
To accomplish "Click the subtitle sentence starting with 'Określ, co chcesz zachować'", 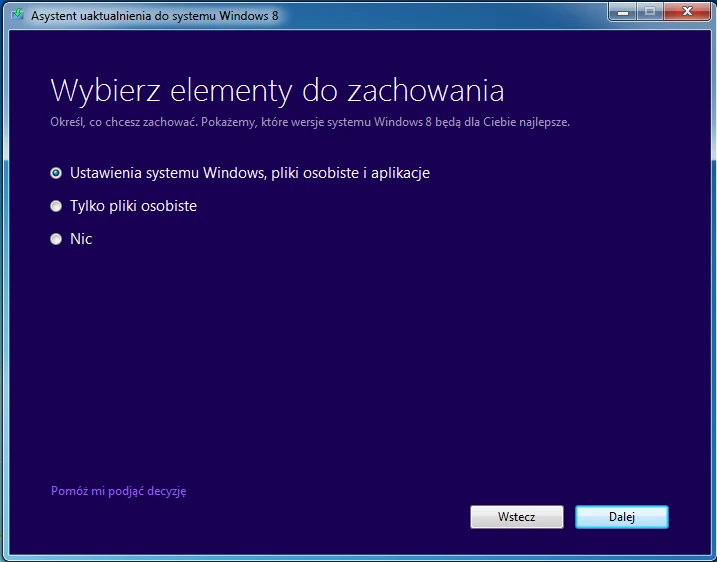I will pyautogui.click(x=310, y=122).
